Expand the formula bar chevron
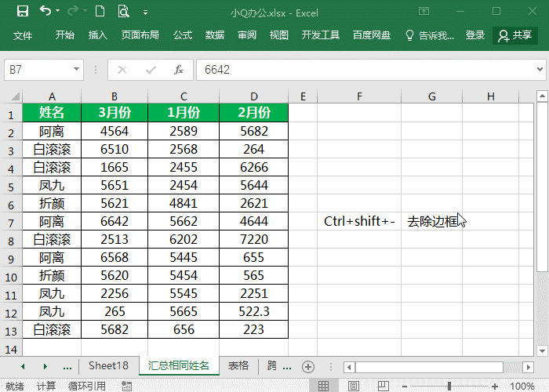The width and height of the screenshot is (549, 392). click(540, 69)
